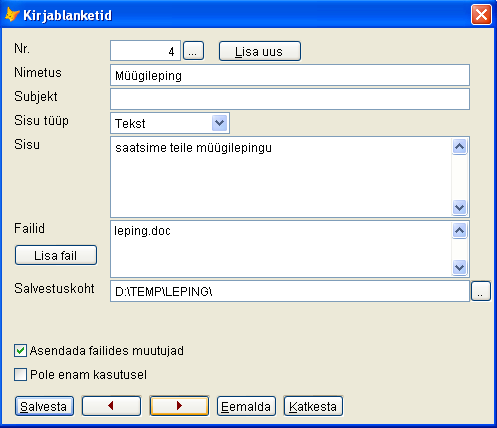Click into the Subjekt field
Screen dimensions: 497x428
click(290, 99)
